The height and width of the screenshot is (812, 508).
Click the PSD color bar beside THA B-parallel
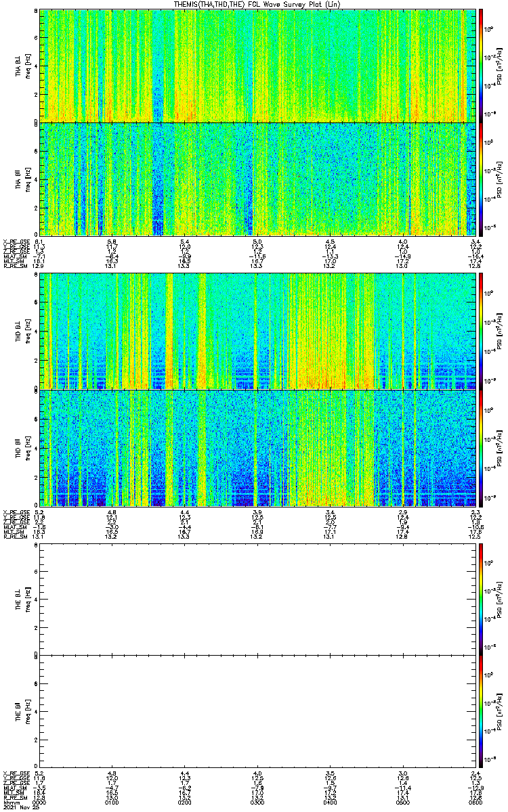click(482, 179)
